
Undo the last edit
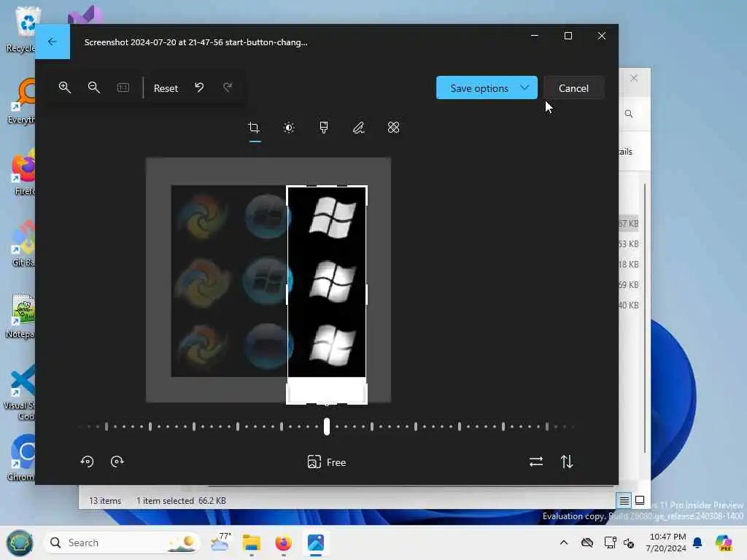pyautogui.click(x=199, y=87)
